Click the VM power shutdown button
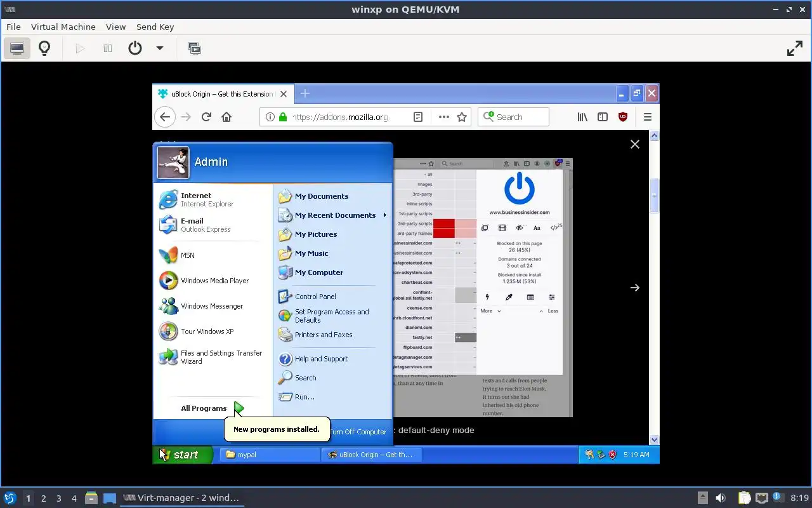 coord(135,48)
